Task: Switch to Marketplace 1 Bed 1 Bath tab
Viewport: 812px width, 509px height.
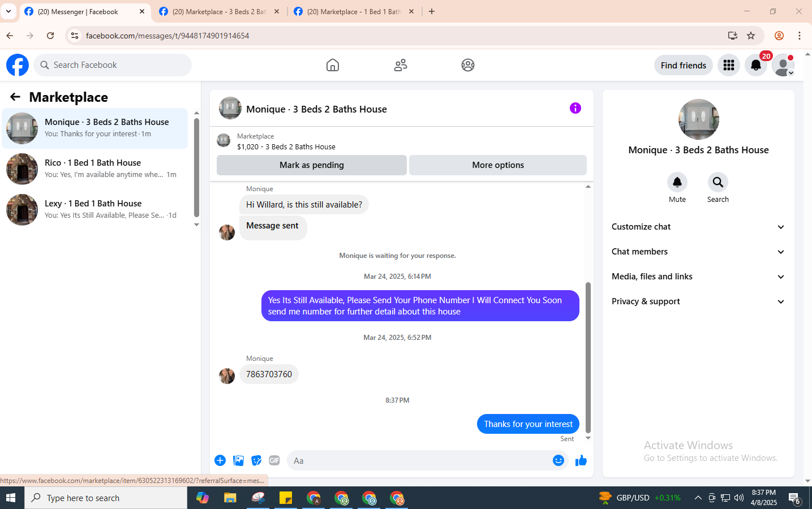Action: (354, 11)
